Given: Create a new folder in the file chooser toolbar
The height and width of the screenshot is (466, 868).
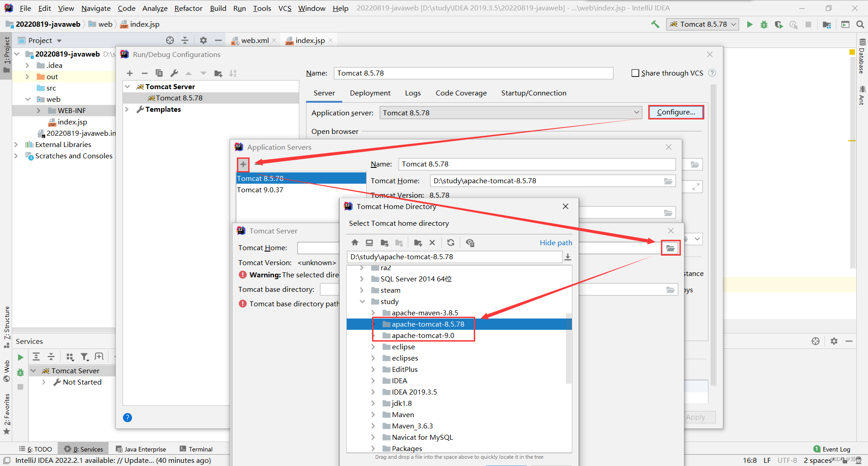Looking at the screenshot, I should point(418,243).
